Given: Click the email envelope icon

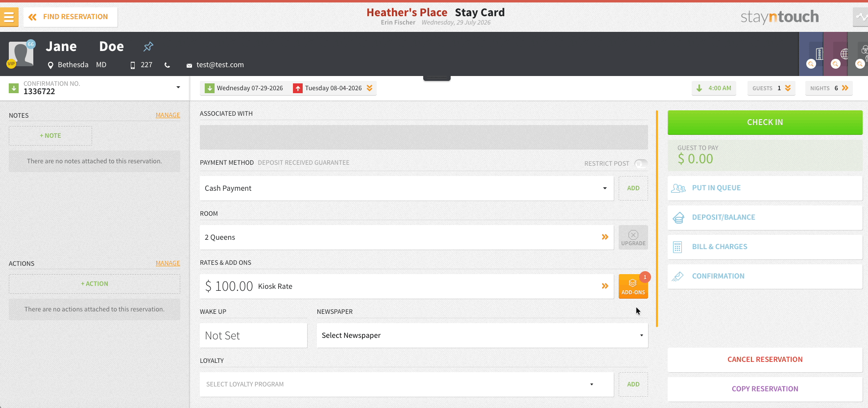Looking at the screenshot, I should pos(189,66).
